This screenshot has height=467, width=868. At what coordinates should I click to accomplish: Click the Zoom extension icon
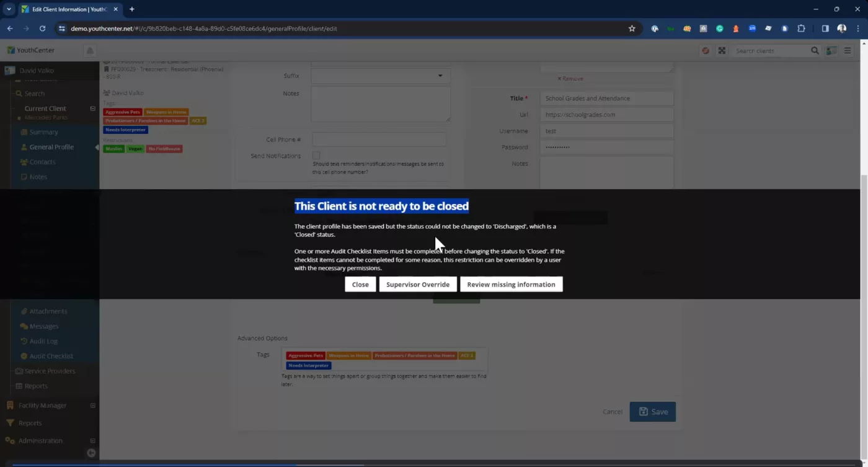coord(752,29)
